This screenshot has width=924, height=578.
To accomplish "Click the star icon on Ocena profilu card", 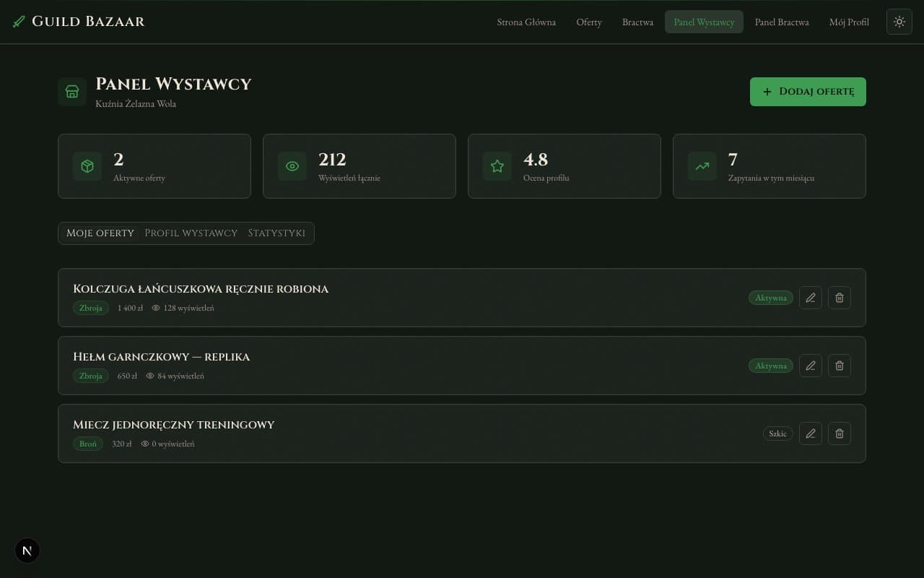I will pos(497,166).
